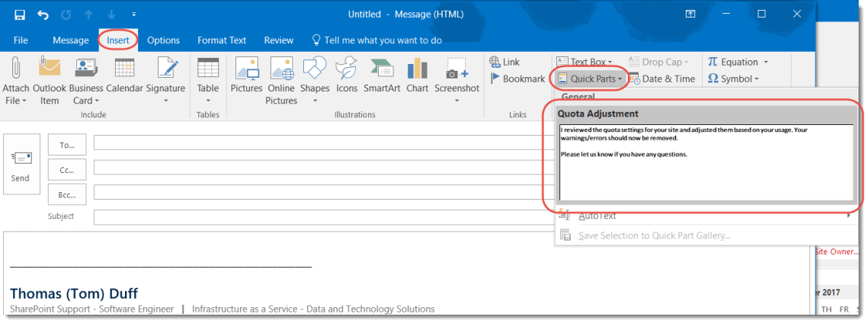The width and height of the screenshot is (868, 324).
Task: Insert a Link
Action: (x=504, y=62)
